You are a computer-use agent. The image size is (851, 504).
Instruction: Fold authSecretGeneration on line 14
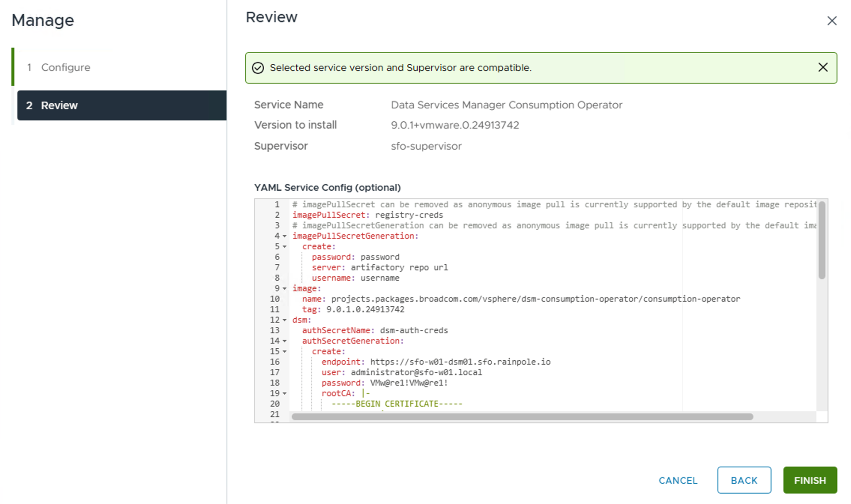coord(285,341)
